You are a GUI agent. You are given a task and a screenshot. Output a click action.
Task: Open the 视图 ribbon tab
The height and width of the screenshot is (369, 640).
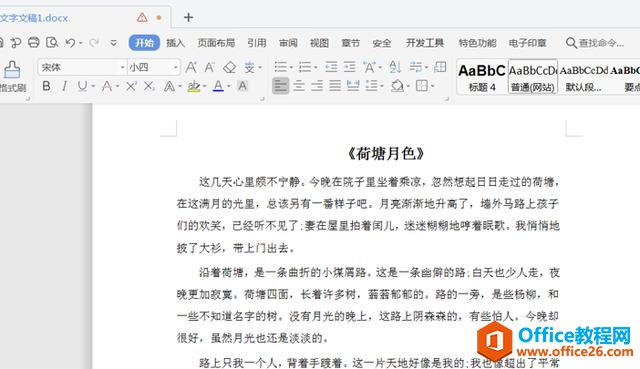click(319, 42)
